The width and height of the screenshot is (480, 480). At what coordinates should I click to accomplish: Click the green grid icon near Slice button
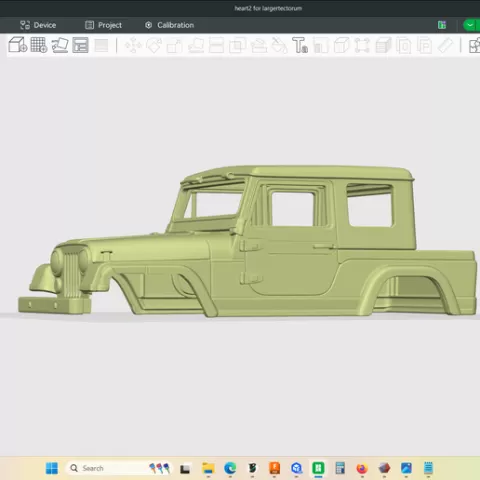coord(442,25)
